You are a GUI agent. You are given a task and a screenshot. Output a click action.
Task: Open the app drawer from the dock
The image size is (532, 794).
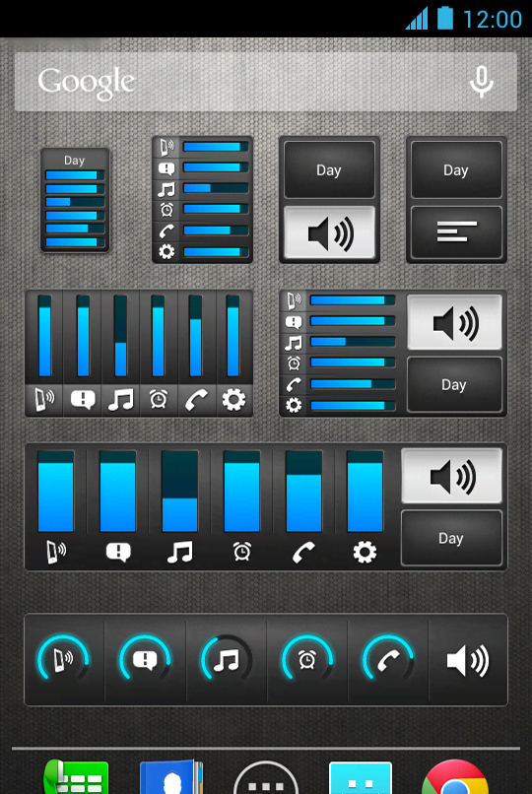point(266,778)
